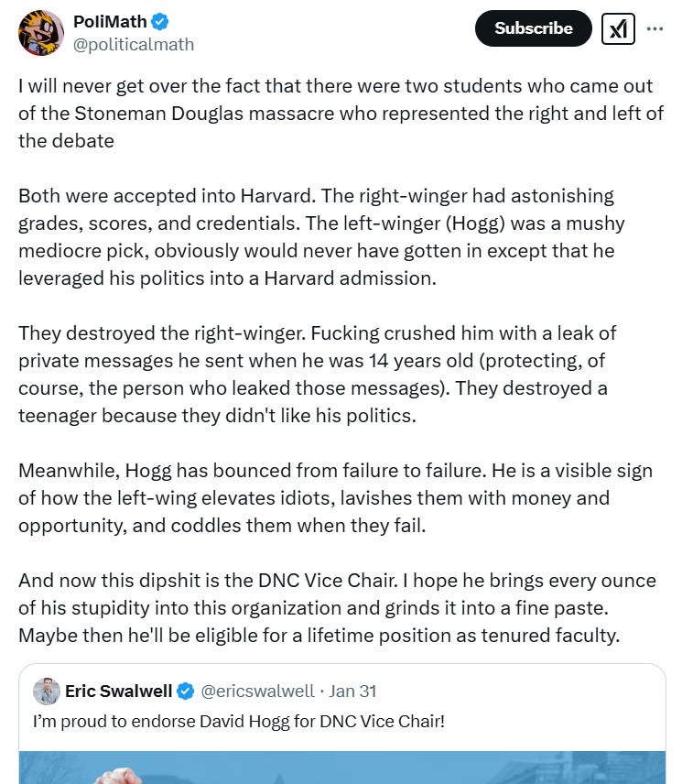682x784 pixels.
Task: Click the Grok xAI icon
Action: [x=618, y=29]
